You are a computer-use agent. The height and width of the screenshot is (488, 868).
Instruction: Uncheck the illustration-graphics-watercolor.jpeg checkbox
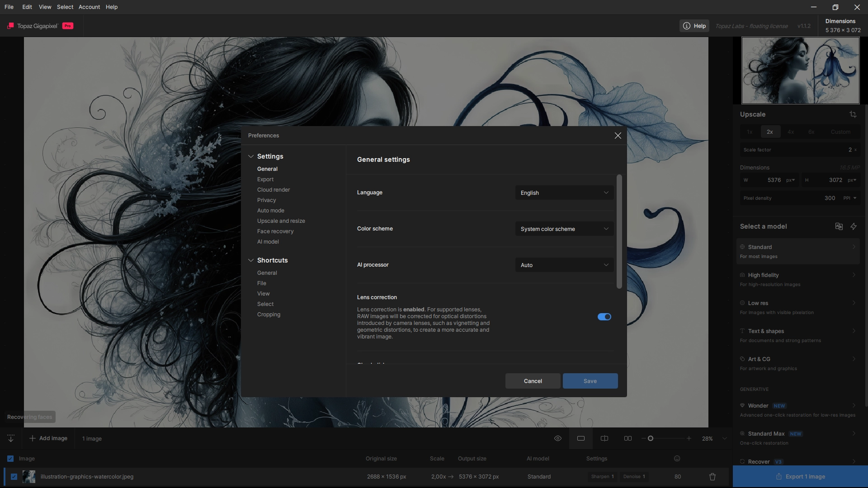(14, 477)
